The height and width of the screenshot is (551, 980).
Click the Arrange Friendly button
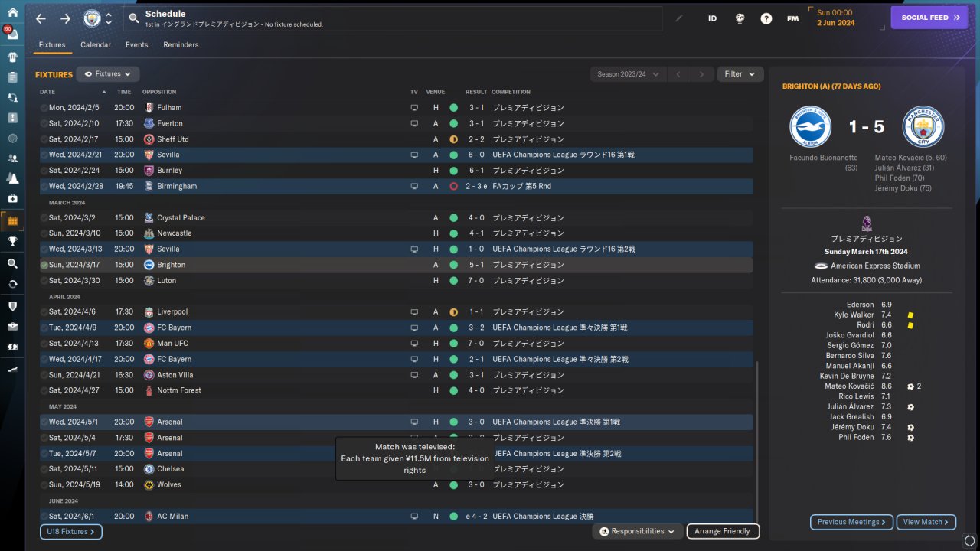coord(723,531)
